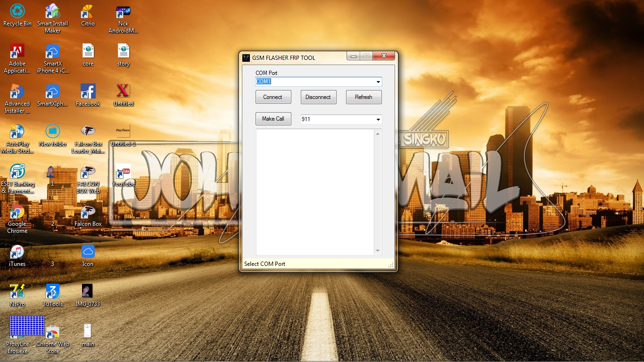
Task: Select the AutoPlay Media Studio icon
Action: tap(17, 139)
